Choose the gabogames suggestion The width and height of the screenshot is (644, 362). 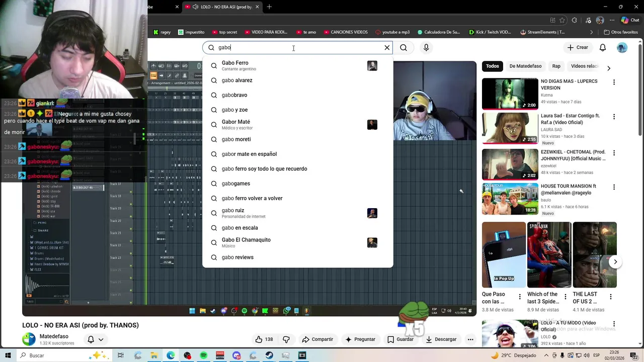[297, 184]
